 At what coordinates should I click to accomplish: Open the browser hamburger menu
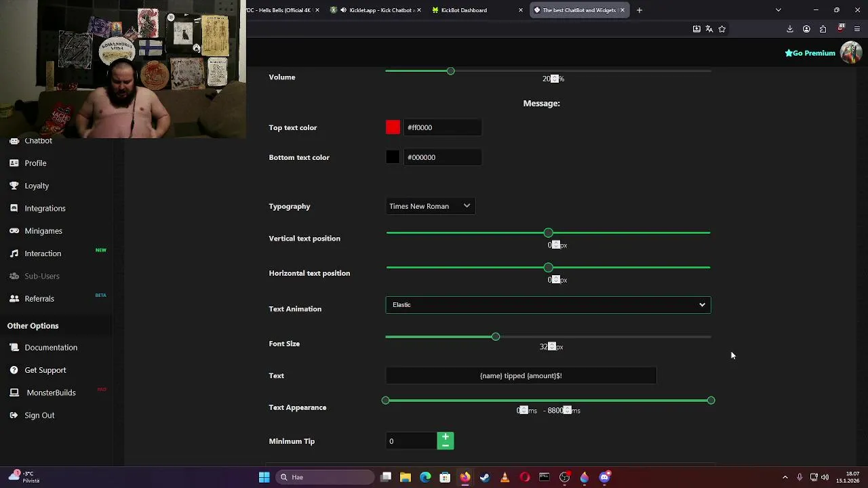tap(857, 29)
